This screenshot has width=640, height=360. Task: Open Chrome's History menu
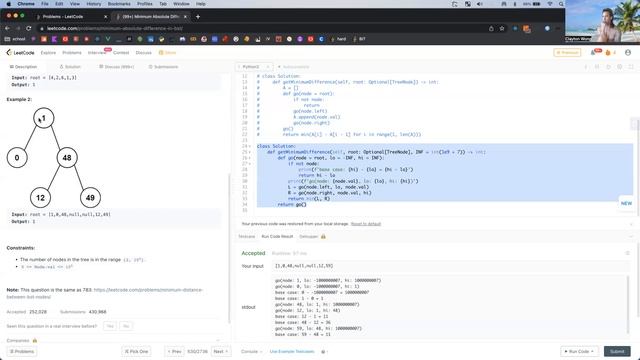93,4
